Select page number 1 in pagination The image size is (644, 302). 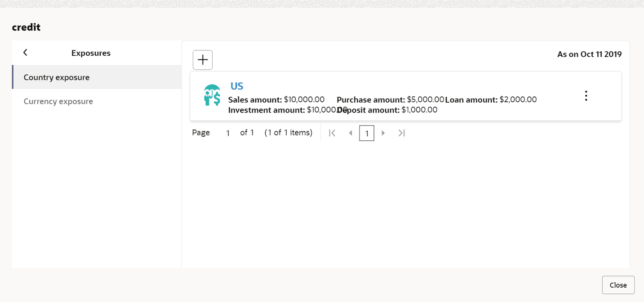point(367,133)
